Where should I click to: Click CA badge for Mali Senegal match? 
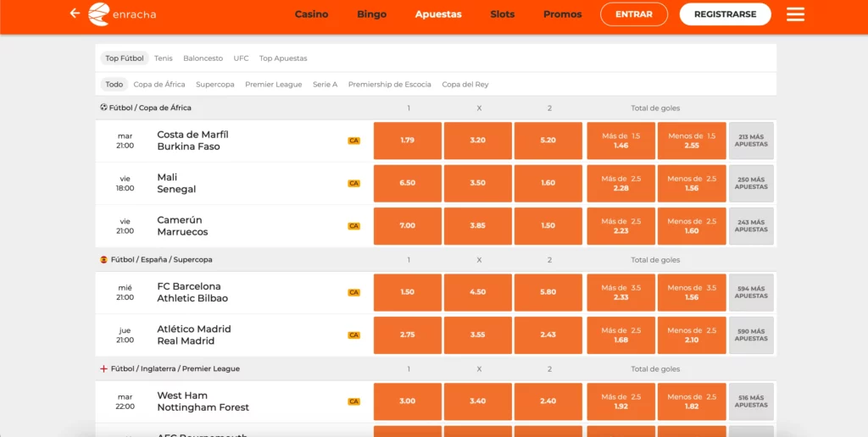(353, 183)
